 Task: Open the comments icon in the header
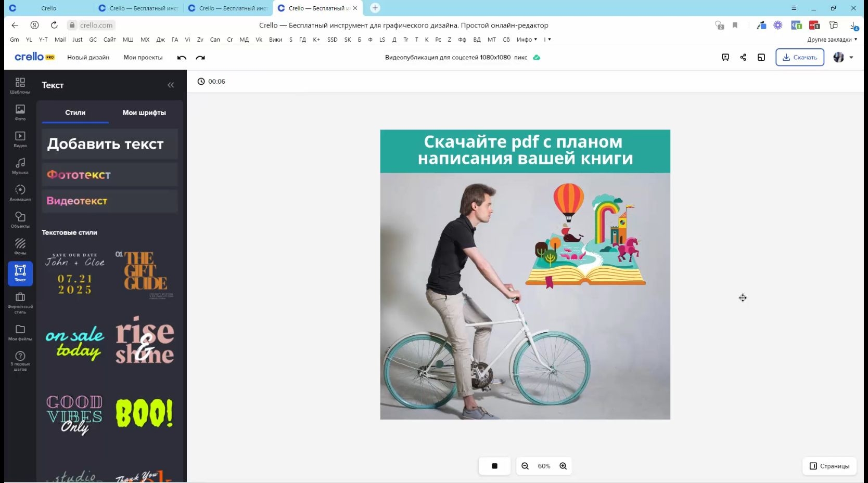coord(725,57)
